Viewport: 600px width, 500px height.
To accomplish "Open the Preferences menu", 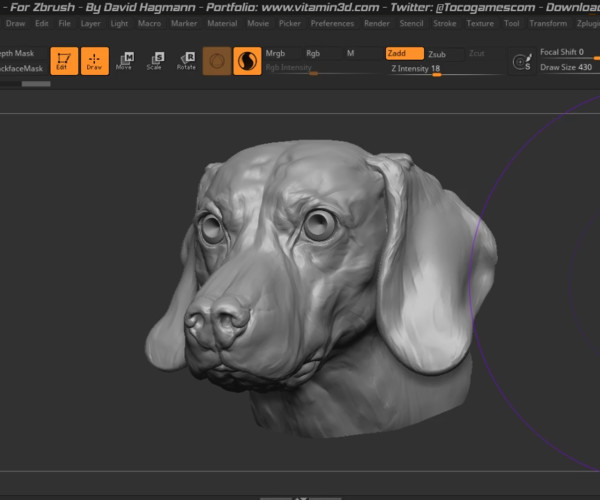I will pos(333,23).
